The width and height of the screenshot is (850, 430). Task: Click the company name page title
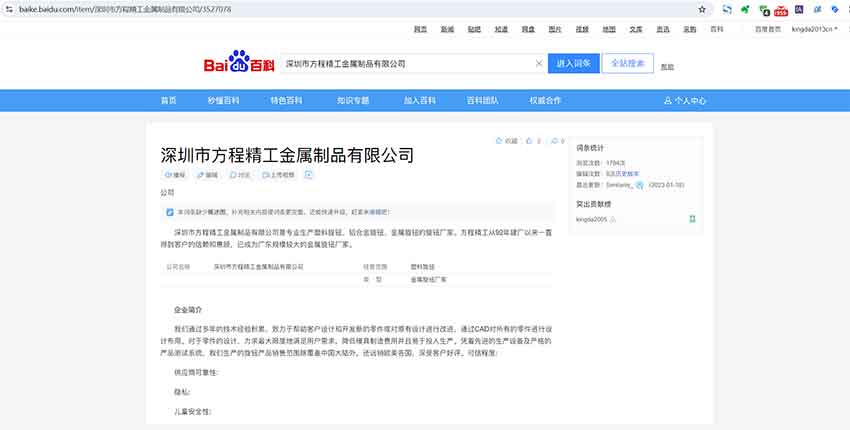287,155
